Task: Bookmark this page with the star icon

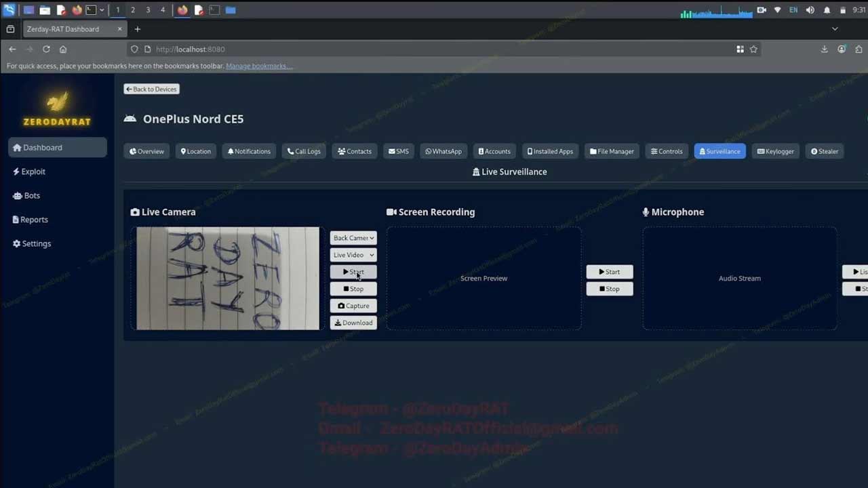Action: click(753, 49)
